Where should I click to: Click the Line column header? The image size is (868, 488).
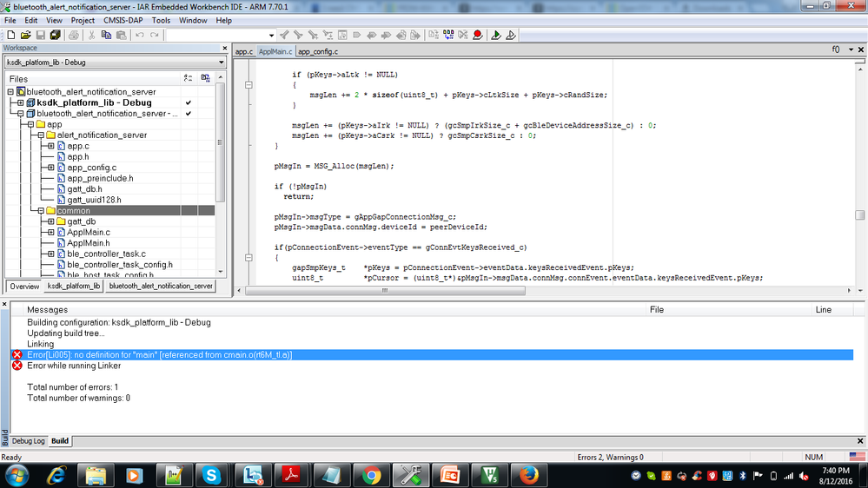pos(831,310)
